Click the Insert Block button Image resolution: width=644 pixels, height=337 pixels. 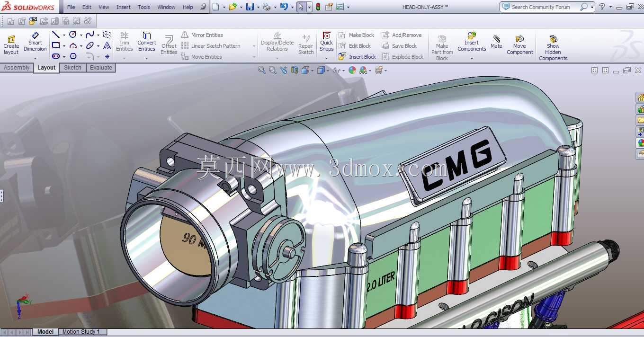357,57
